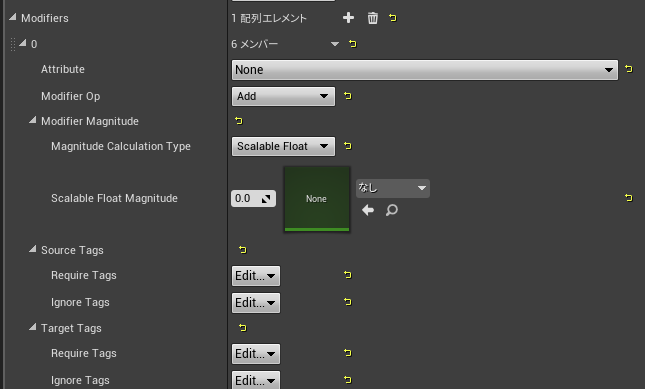
Task: Open the なし curve table dropdown
Action: pos(392,188)
